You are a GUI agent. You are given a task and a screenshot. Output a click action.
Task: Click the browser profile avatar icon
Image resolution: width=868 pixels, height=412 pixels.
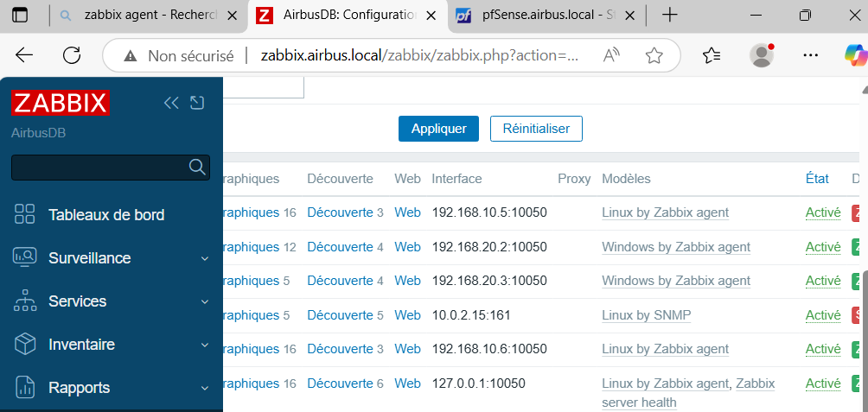(x=762, y=55)
